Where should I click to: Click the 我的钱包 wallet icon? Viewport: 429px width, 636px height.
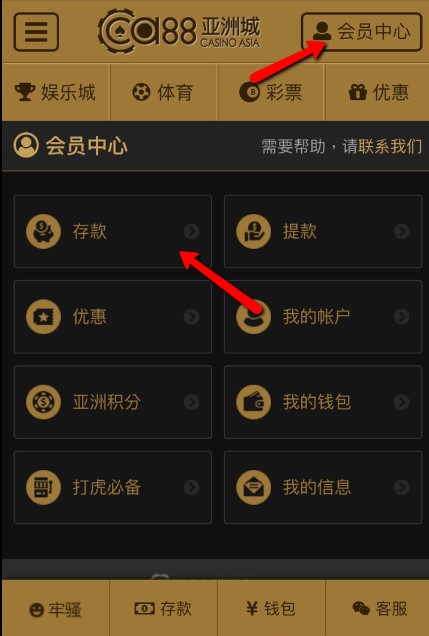(253, 402)
